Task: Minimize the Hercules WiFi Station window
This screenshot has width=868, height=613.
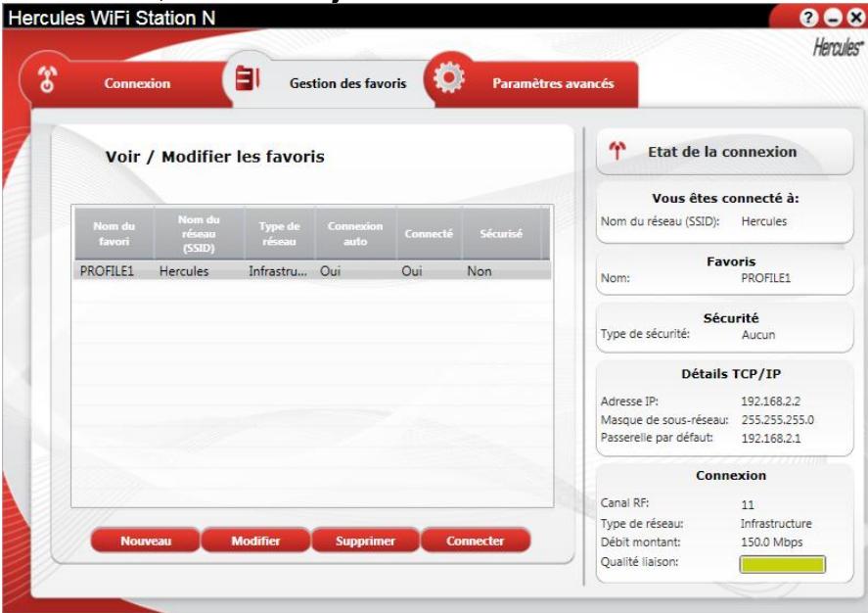Action: [x=833, y=18]
